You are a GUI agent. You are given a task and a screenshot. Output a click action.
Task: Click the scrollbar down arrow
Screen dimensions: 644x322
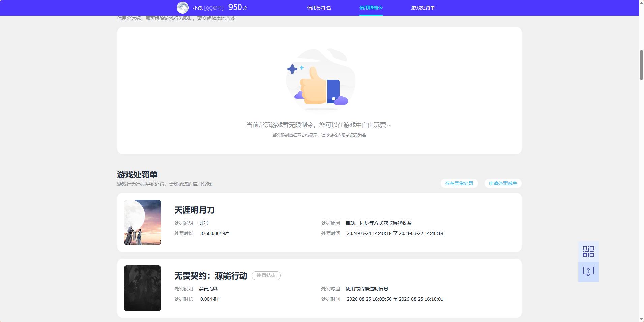(x=641, y=319)
